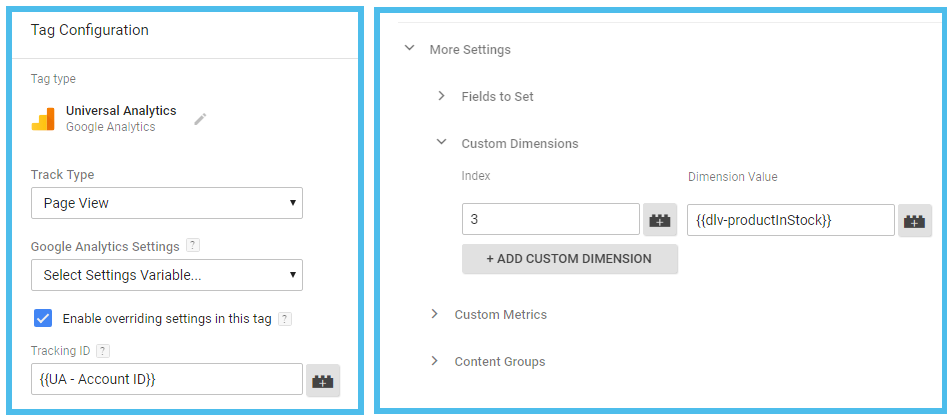Click the Dimension Value field with dlv-productInStock
This screenshot has width=950, height=418.
790,220
